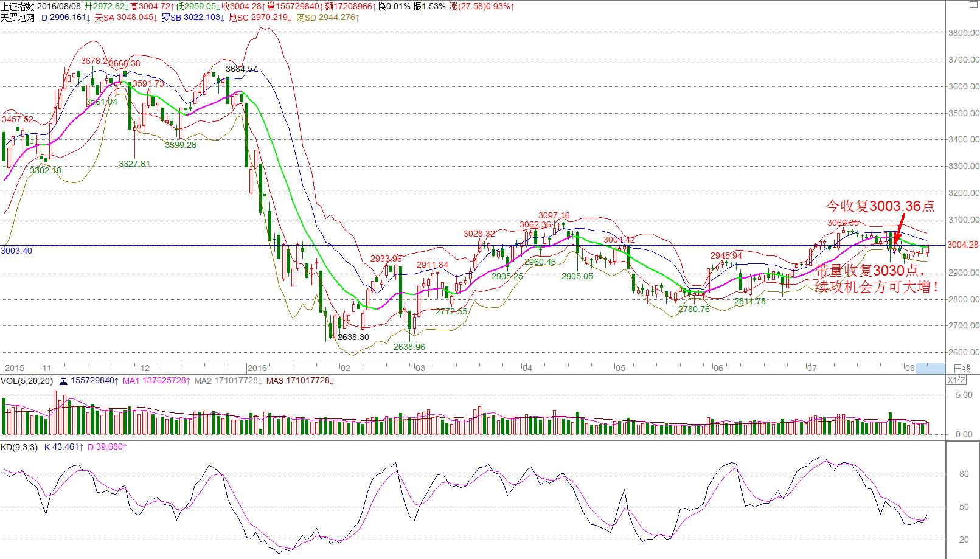Click the 2638.96 low price label
Screen dimensions: 980x559
409,347
